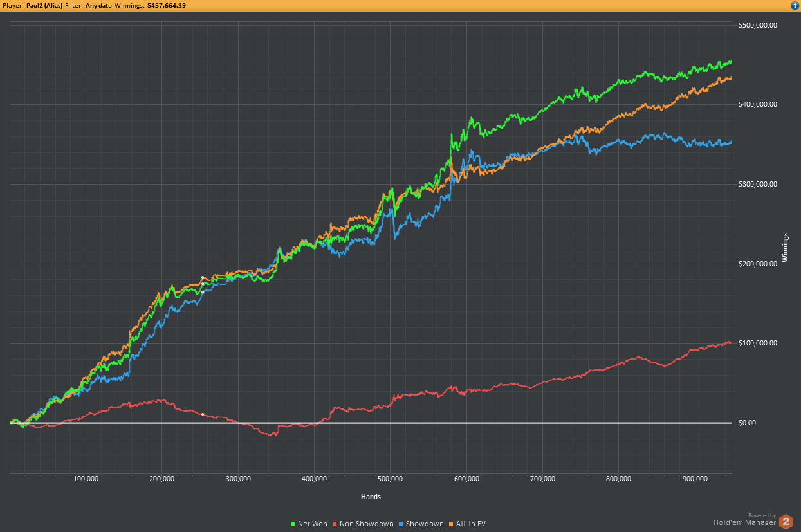This screenshot has height=532, width=801.
Task: Toggle the All-In EV legend label
Action: click(470, 524)
